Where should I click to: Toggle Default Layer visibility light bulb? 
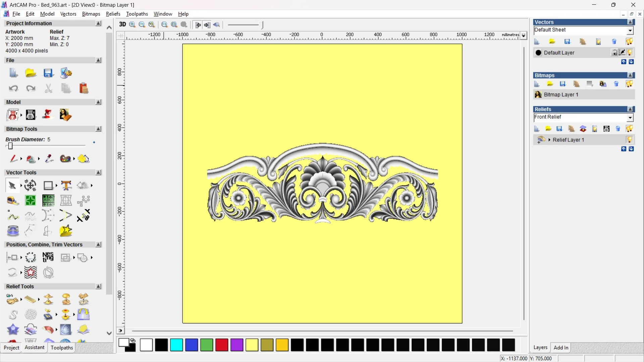pos(630,53)
